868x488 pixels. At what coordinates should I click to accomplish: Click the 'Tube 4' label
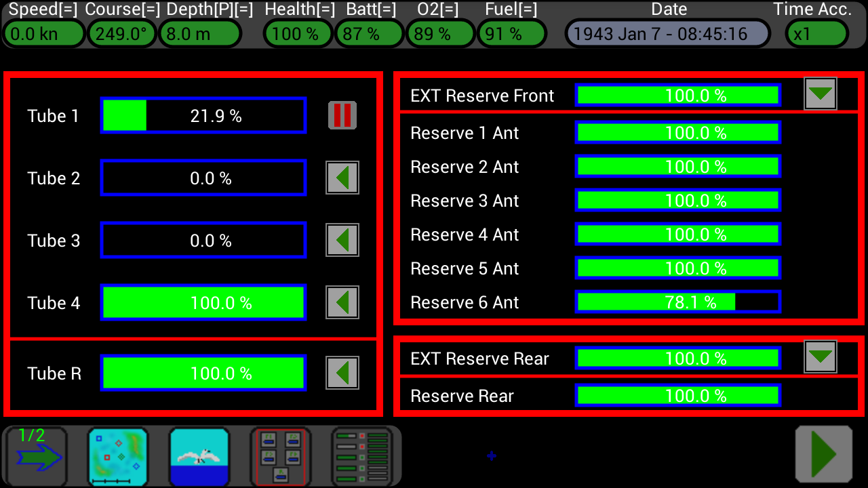click(54, 303)
